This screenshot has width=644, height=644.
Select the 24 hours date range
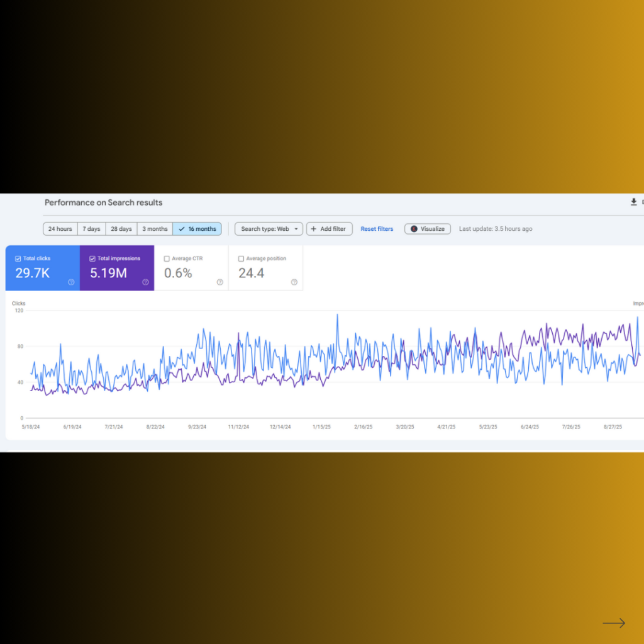point(60,229)
